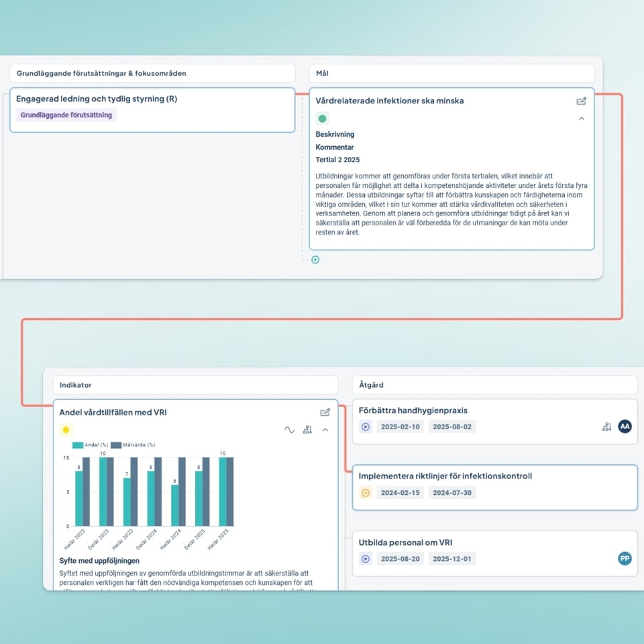Add new goal with plus circle icon

point(315,260)
